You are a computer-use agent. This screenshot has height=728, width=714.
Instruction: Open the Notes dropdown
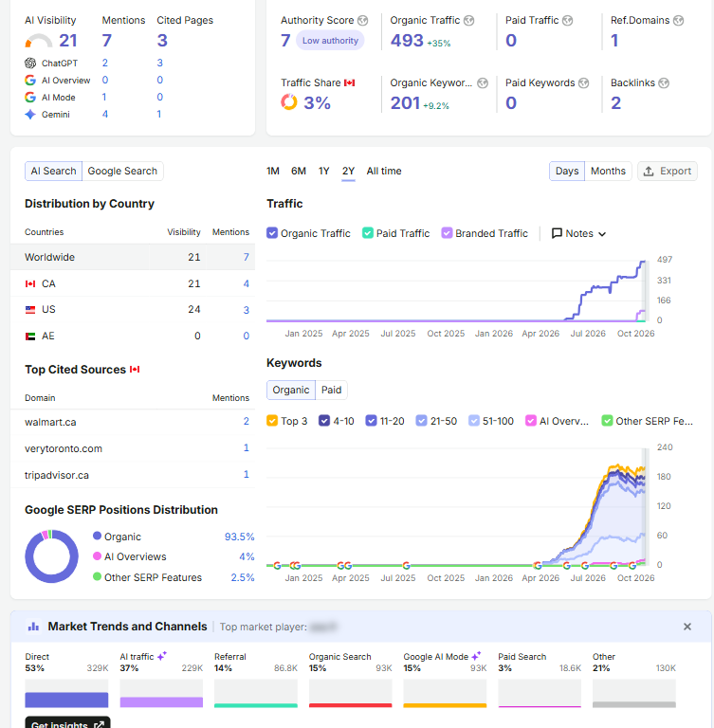[x=578, y=233]
